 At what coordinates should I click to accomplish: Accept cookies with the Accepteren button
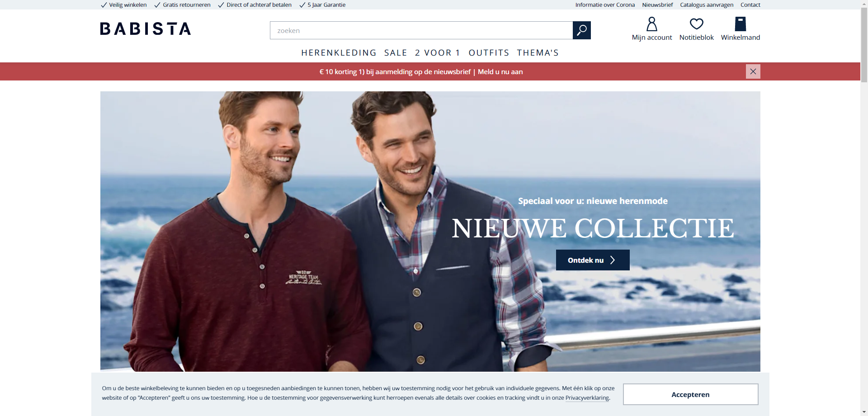[x=690, y=394]
